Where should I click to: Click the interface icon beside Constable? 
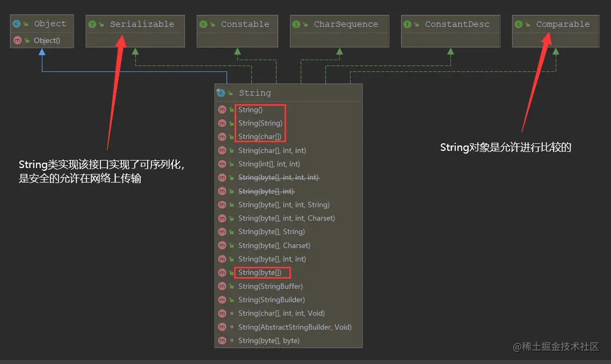point(203,24)
